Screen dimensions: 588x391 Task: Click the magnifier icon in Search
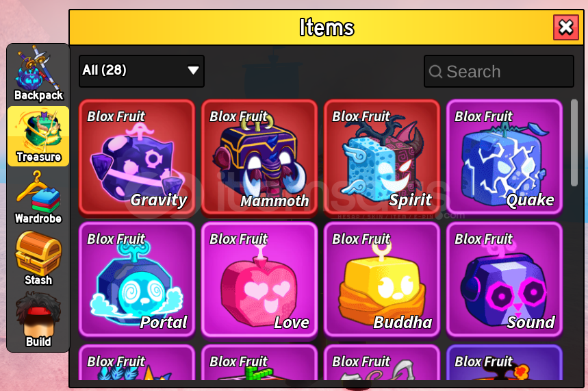(435, 71)
